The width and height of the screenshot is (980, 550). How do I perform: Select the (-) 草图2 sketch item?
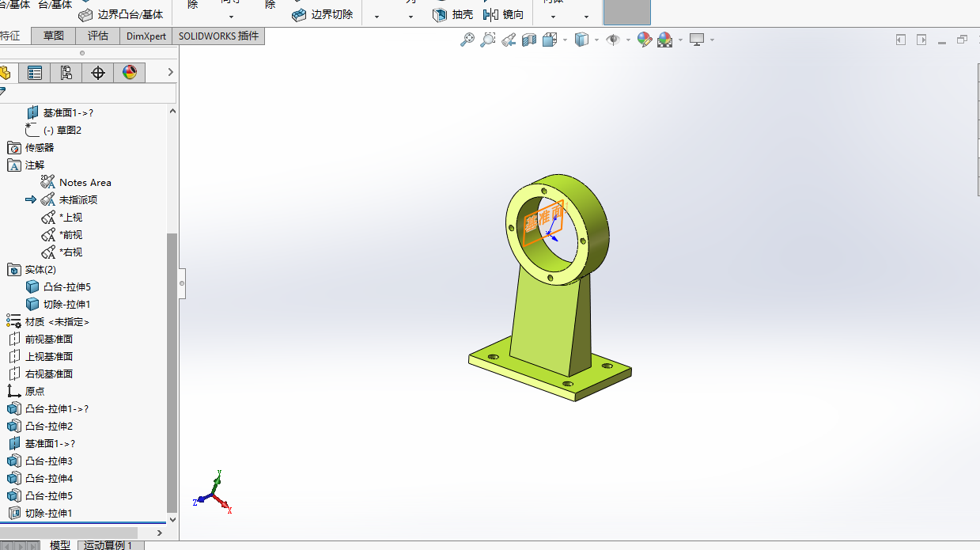pyautogui.click(x=62, y=131)
